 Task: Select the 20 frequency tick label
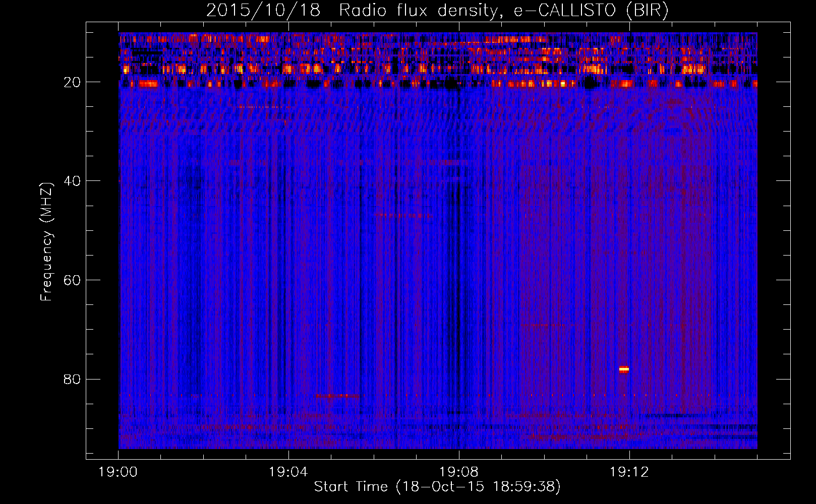[73, 82]
